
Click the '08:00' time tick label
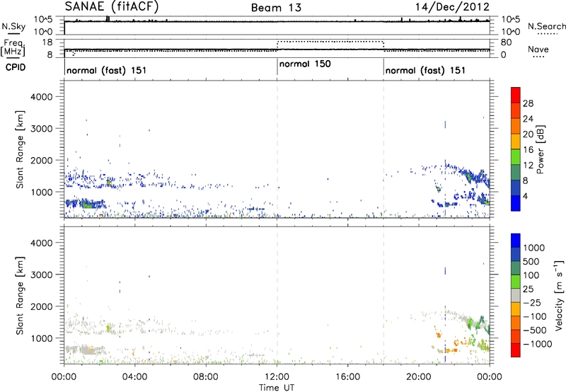tap(206, 377)
